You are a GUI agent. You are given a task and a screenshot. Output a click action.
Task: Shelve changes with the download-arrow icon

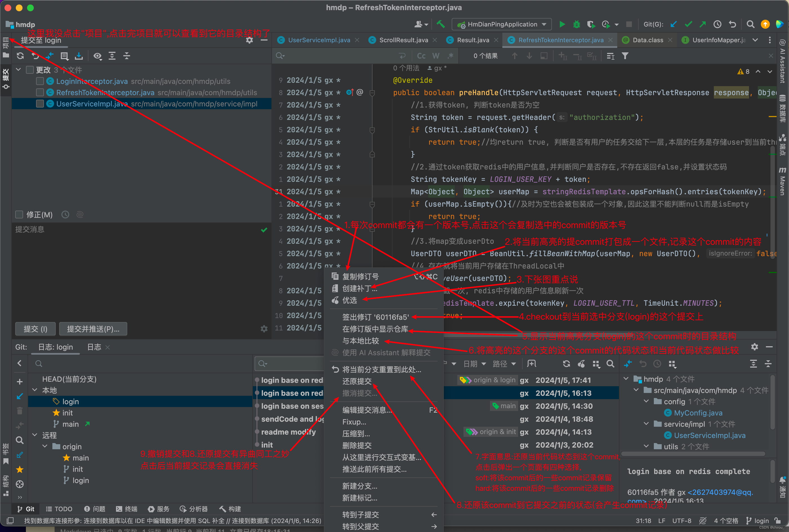79,56
